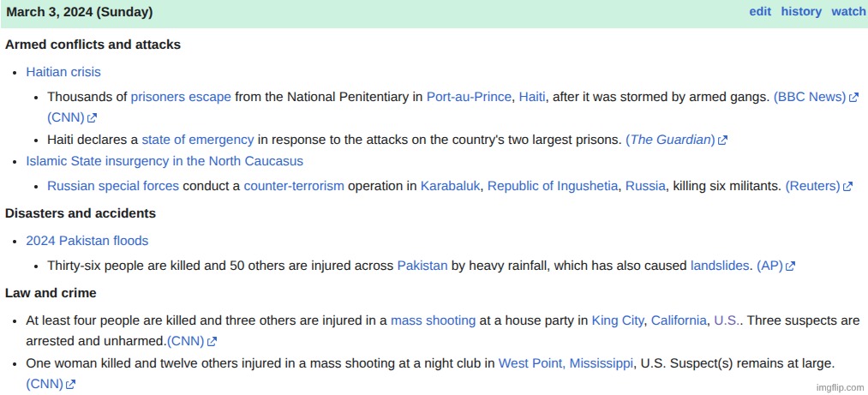This screenshot has width=868, height=395.
Task: Click the state of emergency link
Action: [x=198, y=139]
